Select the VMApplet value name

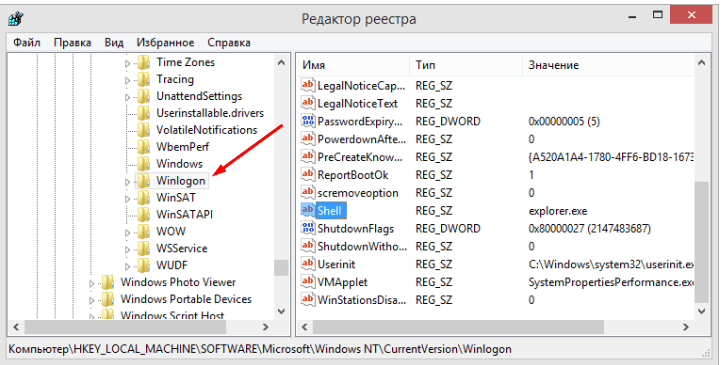(343, 282)
